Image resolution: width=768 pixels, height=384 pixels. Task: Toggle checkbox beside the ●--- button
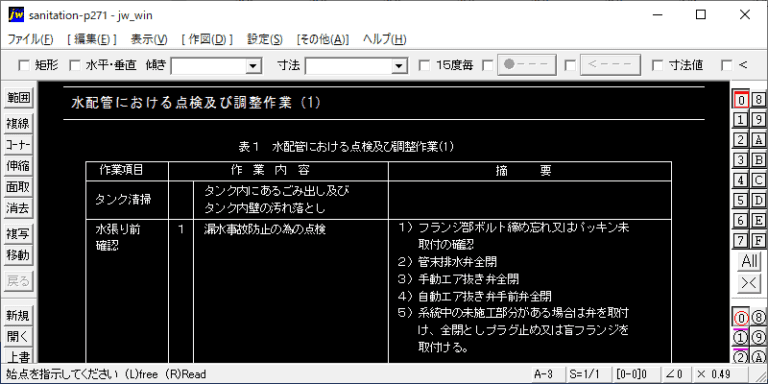(x=487, y=65)
